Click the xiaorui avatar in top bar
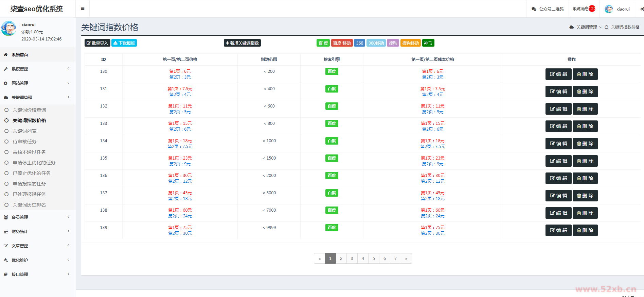This screenshot has height=297, width=644. (x=609, y=9)
